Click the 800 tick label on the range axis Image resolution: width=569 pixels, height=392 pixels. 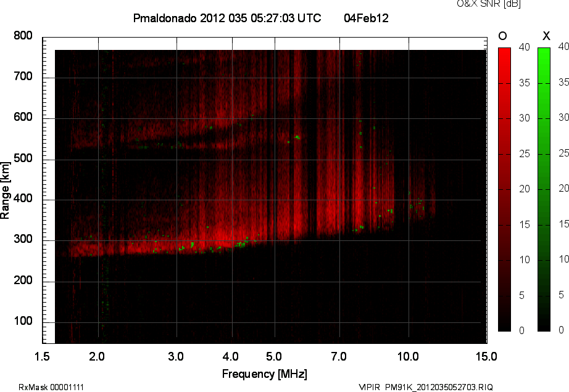pyautogui.click(x=23, y=36)
